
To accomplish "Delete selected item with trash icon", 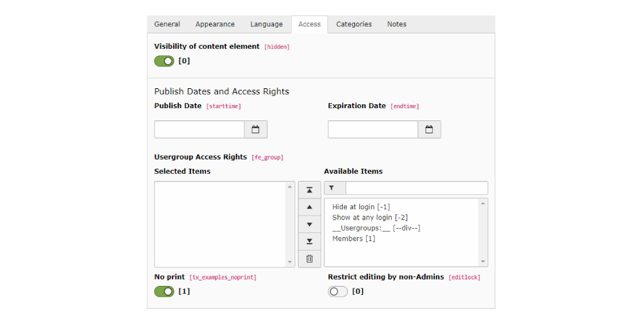I will click(x=309, y=259).
